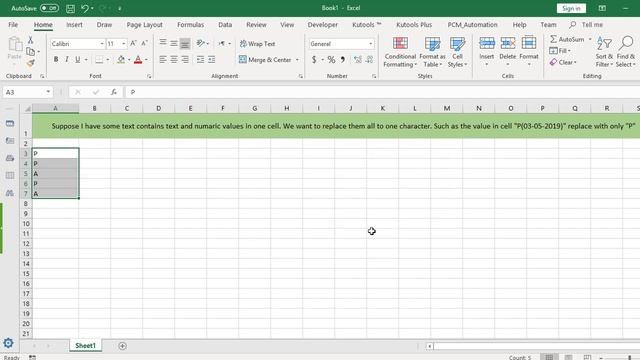Apply the Fill Color bucket
The width and height of the screenshot is (640, 360).
coord(121,60)
